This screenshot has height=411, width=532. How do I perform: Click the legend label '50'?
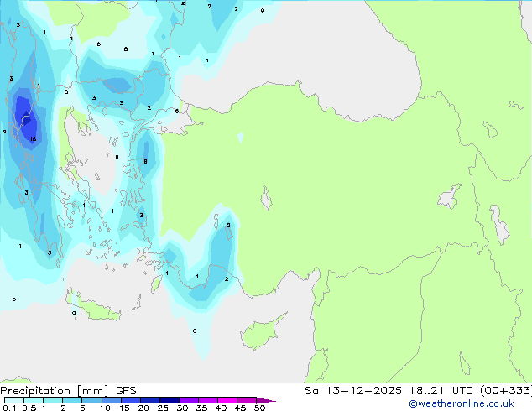point(259,408)
